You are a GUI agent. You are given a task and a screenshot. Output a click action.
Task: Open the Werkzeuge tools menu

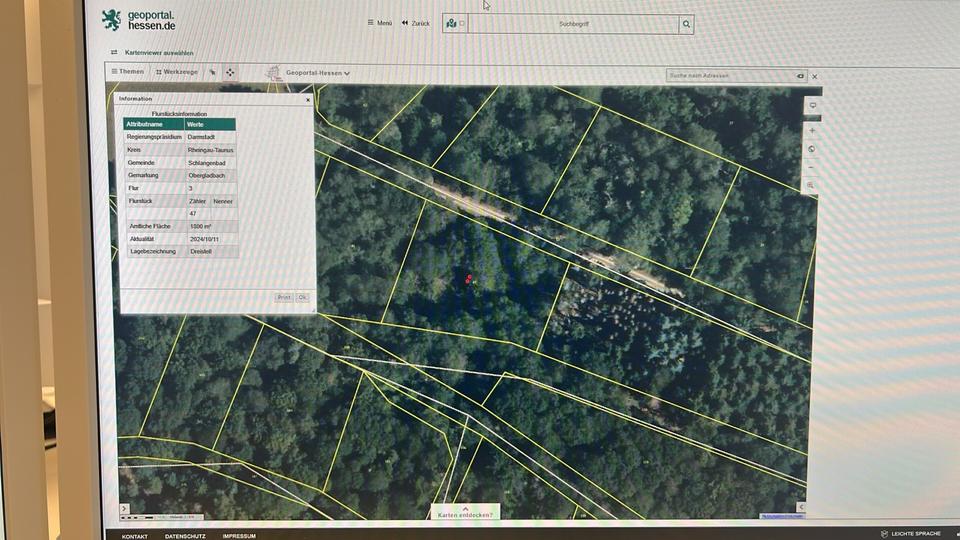point(177,72)
